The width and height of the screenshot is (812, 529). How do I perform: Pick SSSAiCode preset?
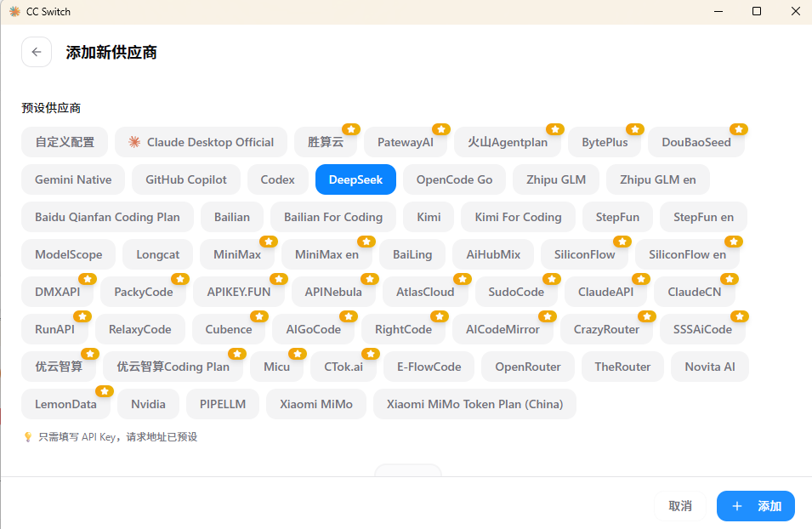click(702, 329)
